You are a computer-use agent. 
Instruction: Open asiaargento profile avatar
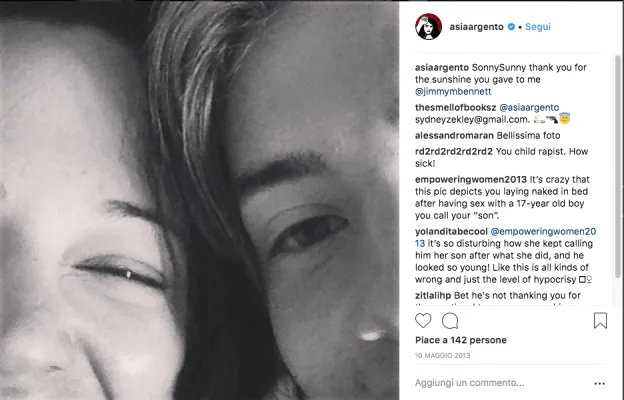point(429,27)
